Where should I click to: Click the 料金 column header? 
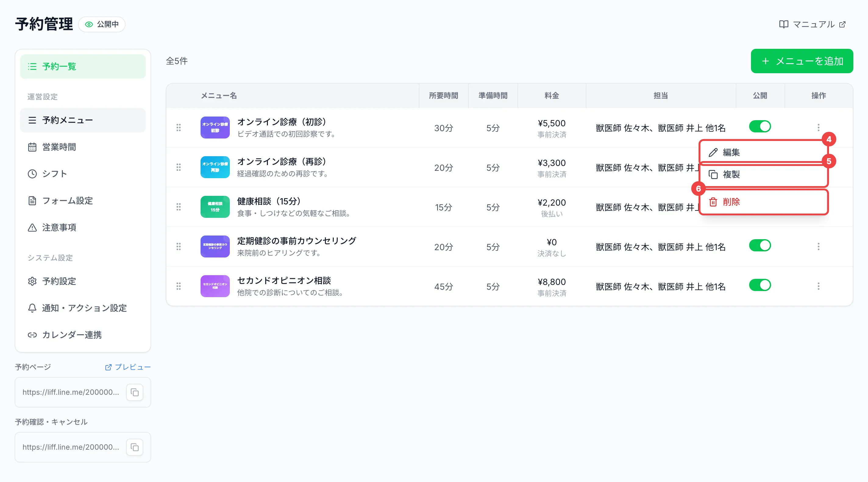tap(552, 96)
